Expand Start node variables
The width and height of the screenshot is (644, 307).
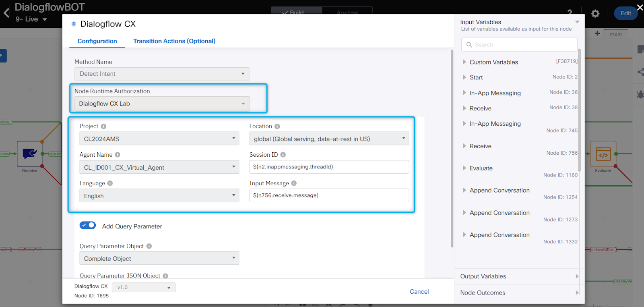[x=464, y=77]
